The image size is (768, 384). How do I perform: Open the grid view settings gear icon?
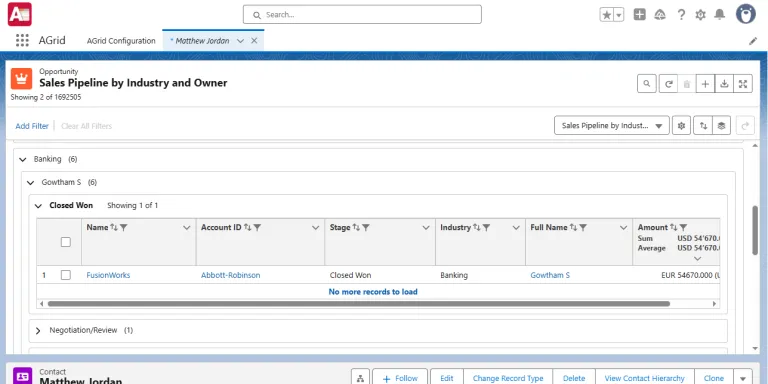click(681, 125)
